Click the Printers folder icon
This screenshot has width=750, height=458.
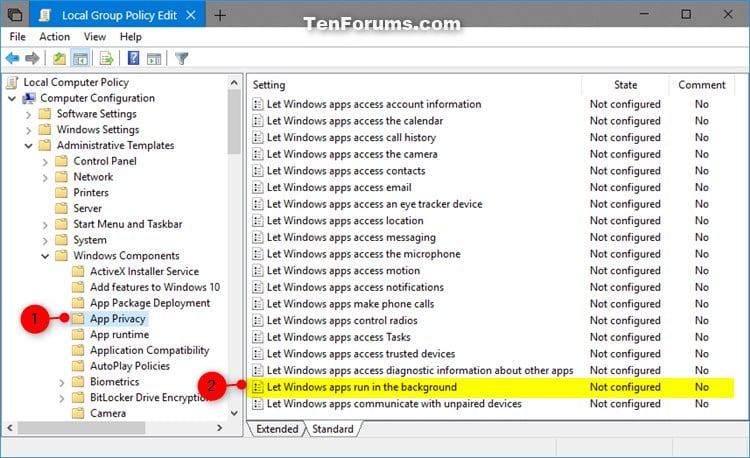click(61, 193)
